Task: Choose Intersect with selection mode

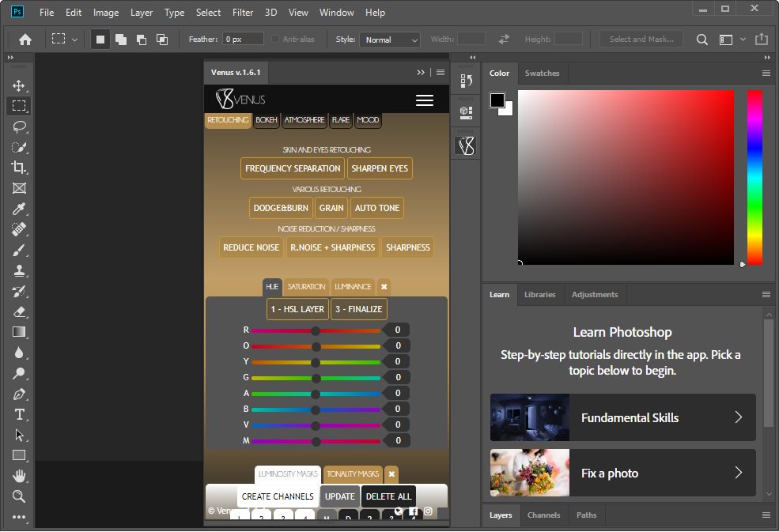Action: click(x=162, y=40)
